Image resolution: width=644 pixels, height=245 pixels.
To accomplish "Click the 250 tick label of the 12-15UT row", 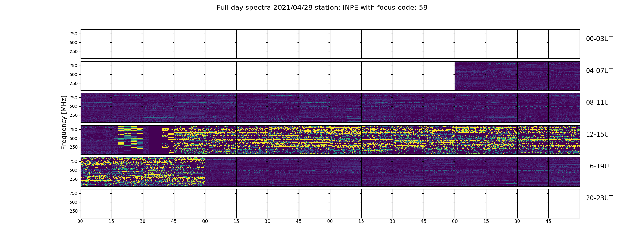I will pos(74,147).
